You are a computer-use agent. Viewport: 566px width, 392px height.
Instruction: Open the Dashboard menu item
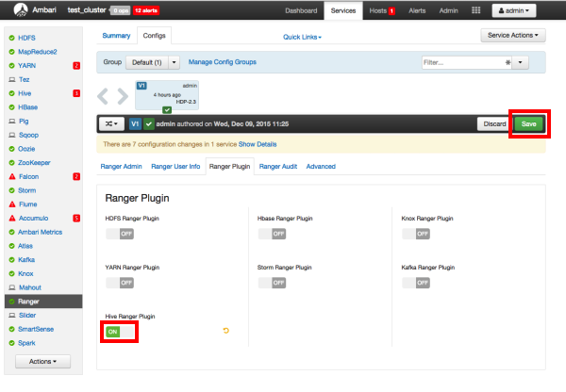click(x=301, y=10)
